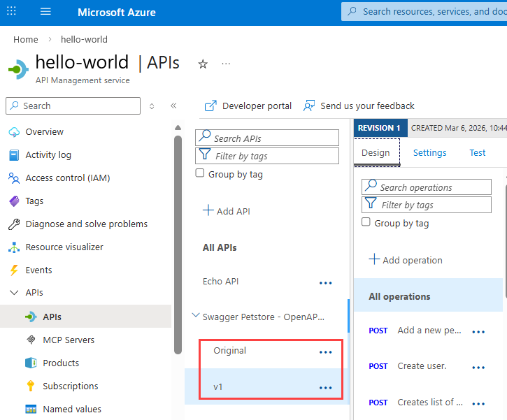
Task: Click the MCP Servers icon
Action: [31, 340]
